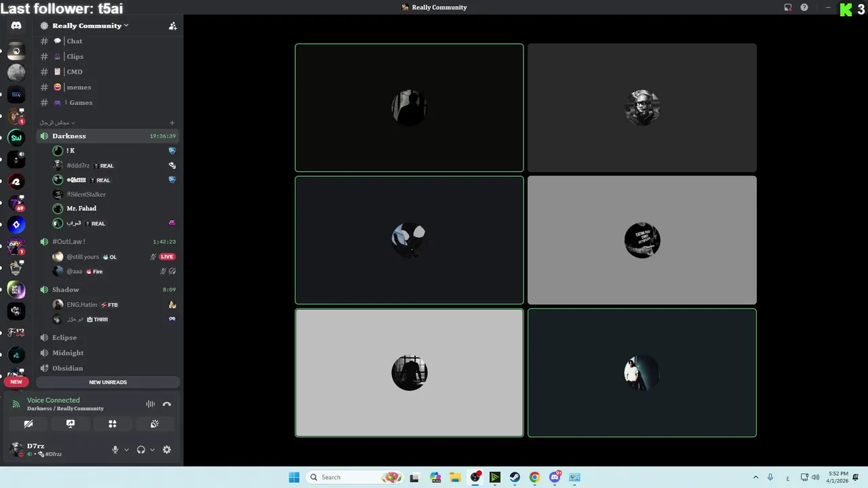This screenshot has width=868, height=488.
Task: Open Microsoft 365 Copilot taskbar icon
Action: 435,477
